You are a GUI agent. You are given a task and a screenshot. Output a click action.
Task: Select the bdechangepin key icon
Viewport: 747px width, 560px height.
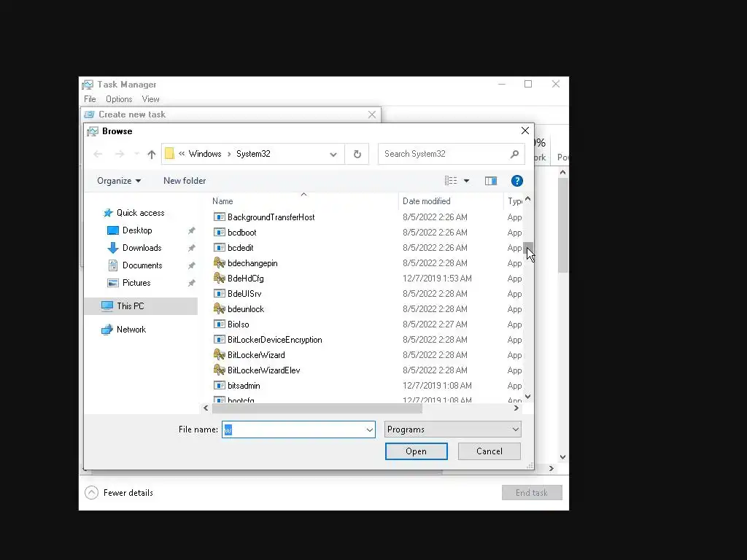click(x=219, y=262)
